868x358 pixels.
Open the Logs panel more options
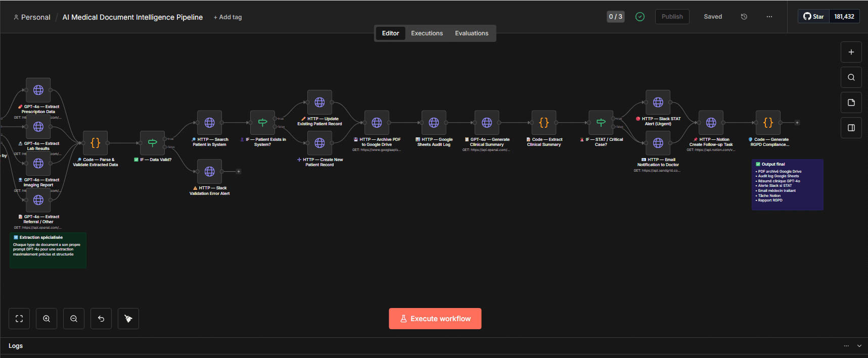[846, 346]
